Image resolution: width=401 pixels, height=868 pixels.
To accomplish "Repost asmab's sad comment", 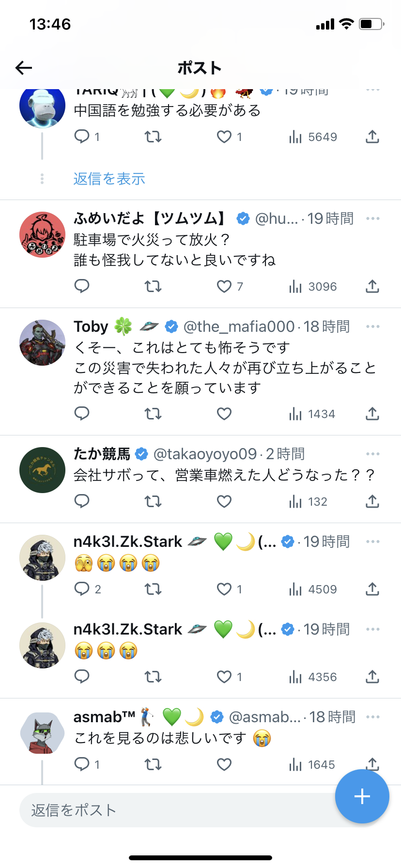I will [153, 764].
